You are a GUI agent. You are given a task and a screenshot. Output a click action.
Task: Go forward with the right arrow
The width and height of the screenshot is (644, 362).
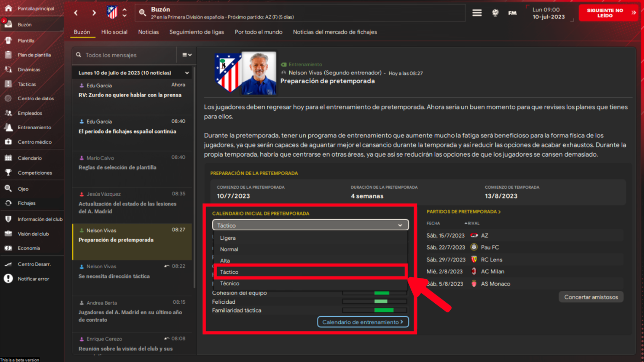(94, 13)
